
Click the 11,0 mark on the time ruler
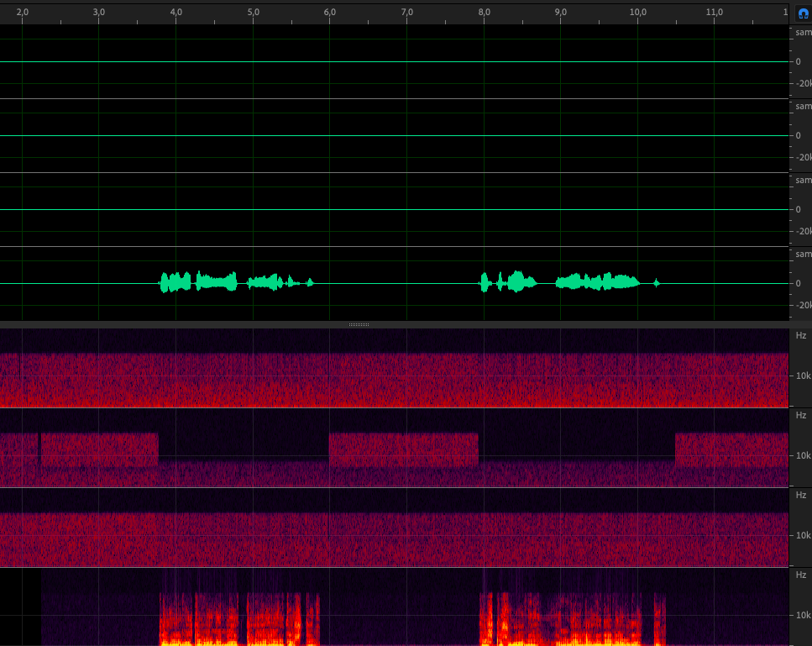[715, 13]
